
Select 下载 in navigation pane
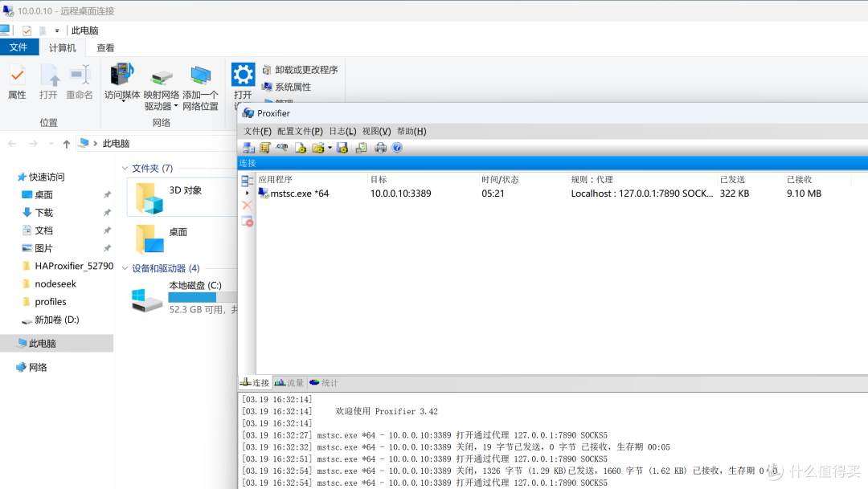(38, 213)
